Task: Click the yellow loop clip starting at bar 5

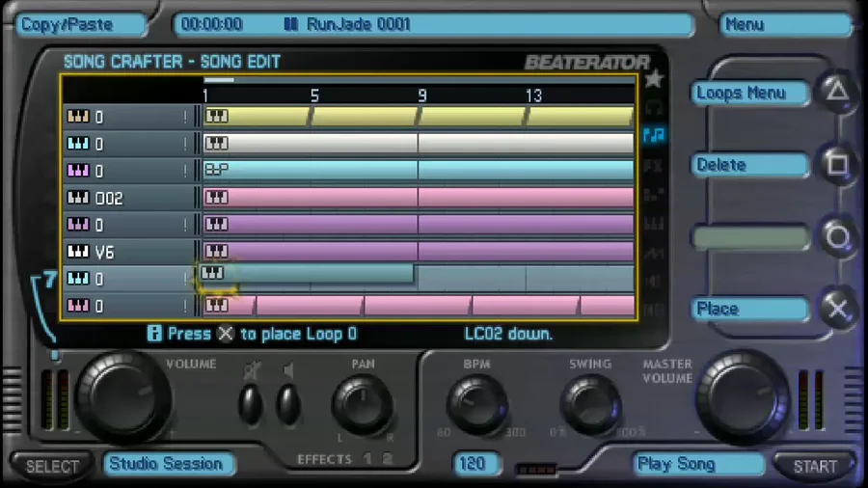Action: [365, 116]
